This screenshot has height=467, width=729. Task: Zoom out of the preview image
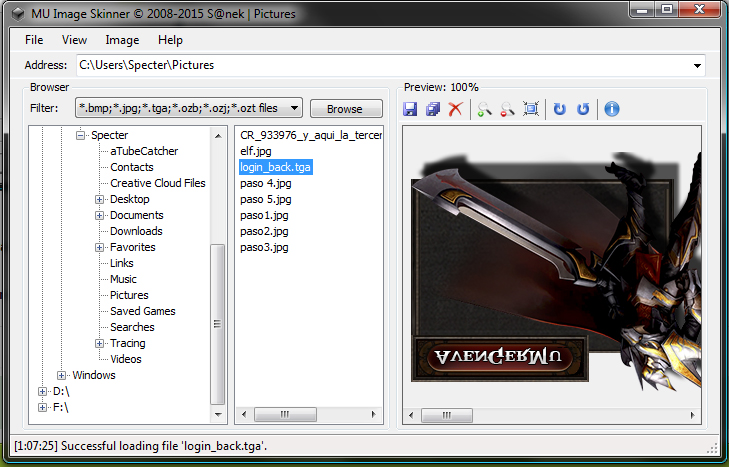click(507, 109)
